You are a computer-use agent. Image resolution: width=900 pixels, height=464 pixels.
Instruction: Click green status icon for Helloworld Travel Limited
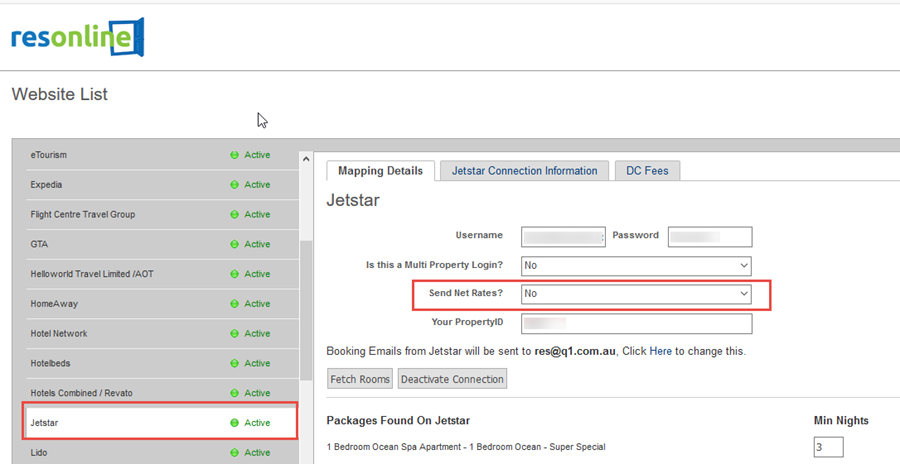[x=234, y=274]
